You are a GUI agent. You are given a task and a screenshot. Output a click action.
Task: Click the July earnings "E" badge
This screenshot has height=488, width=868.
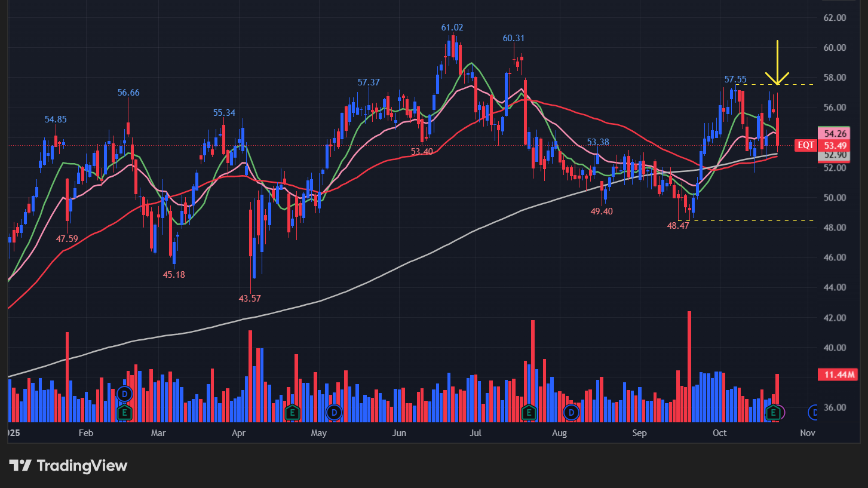click(529, 412)
